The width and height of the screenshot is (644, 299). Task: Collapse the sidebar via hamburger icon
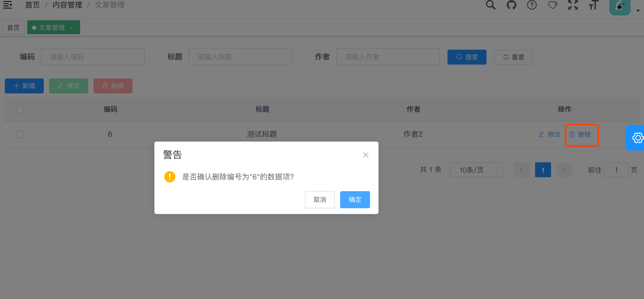7,5
